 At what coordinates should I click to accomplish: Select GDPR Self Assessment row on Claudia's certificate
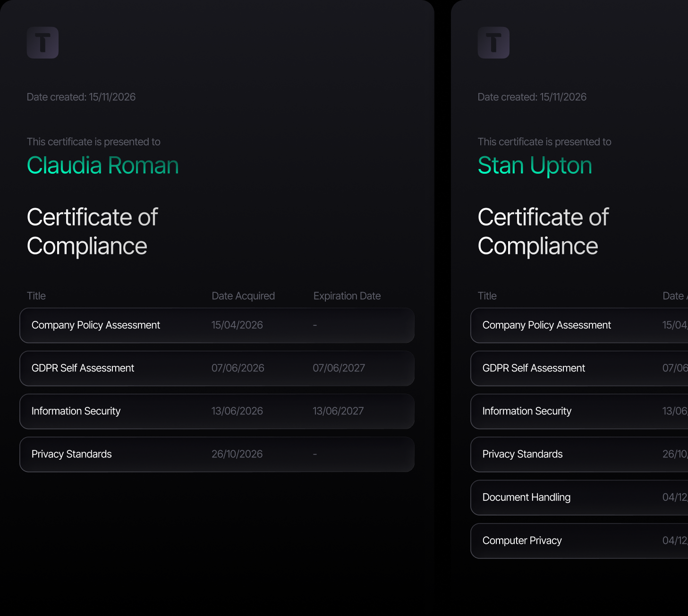click(217, 369)
